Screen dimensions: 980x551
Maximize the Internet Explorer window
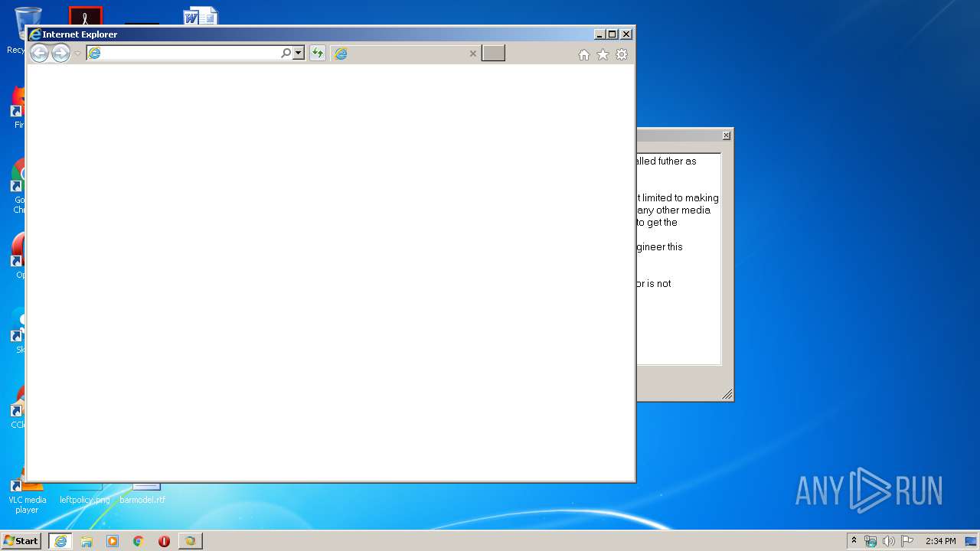coord(612,34)
